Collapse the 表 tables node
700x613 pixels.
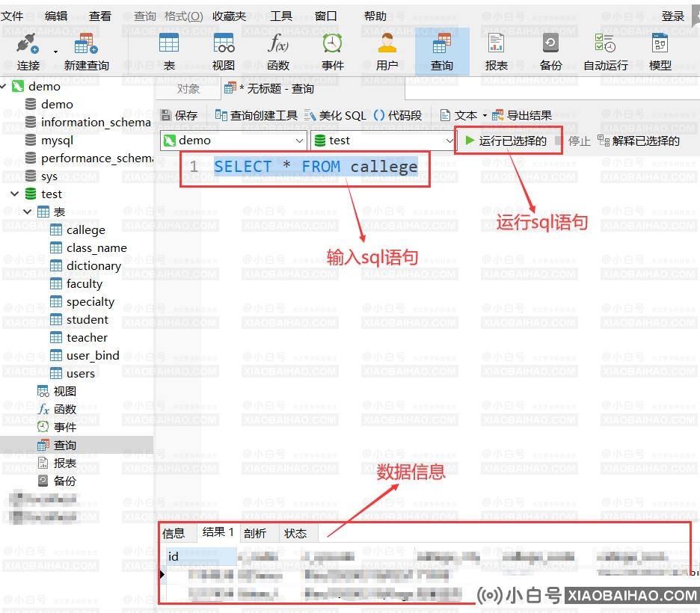click(x=28, y=212)
